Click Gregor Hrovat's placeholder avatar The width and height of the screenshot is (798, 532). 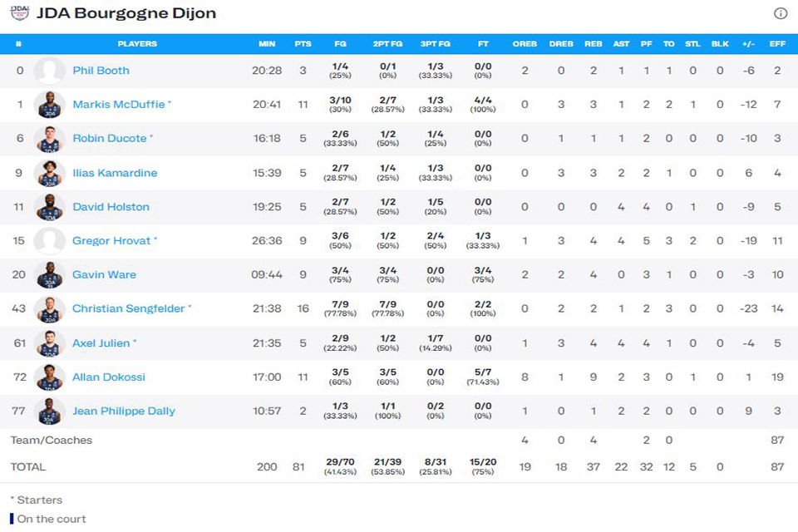pos(49,240)
